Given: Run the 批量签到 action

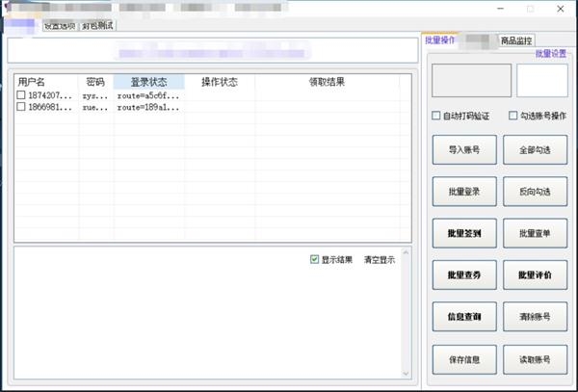Looking at the screenshot, I should click(x=464, y=233).
